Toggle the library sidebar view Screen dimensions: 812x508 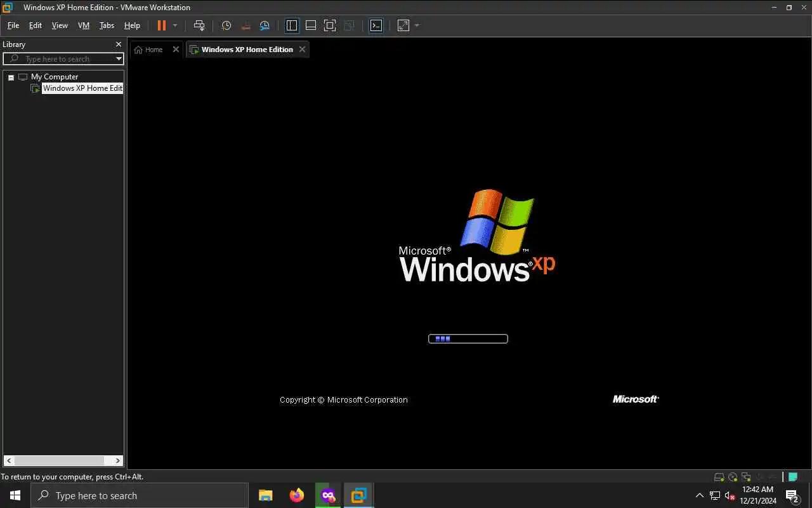(292, 25)
